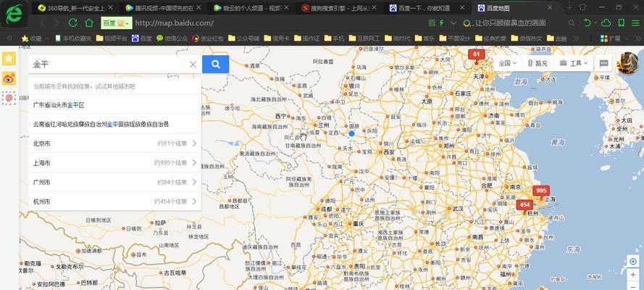Click the address bar URL map.baidu.com

point(174,23)
